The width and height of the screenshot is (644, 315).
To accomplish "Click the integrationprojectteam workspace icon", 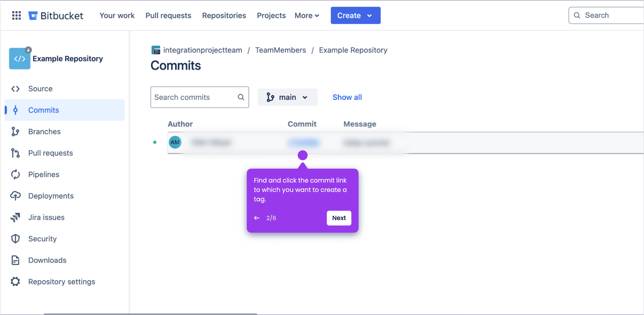I will pyautogui.click(x=156, y=50).
